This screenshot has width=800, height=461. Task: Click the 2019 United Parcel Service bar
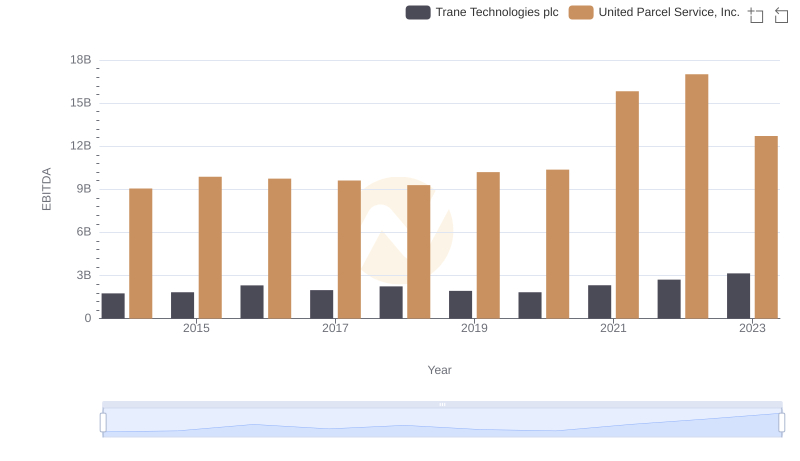coord(488,245)
